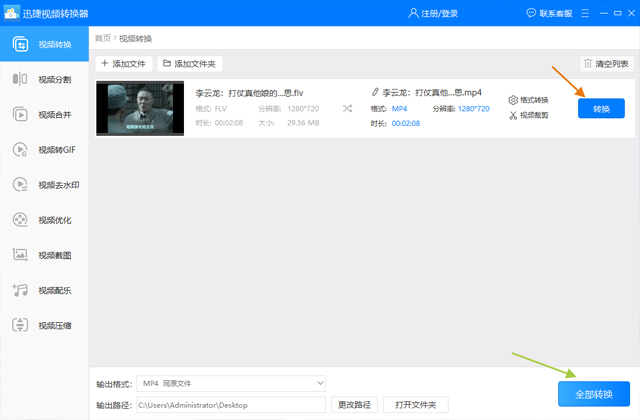Click the output format MP4 value
640x420 pixels.
[399, 109]
